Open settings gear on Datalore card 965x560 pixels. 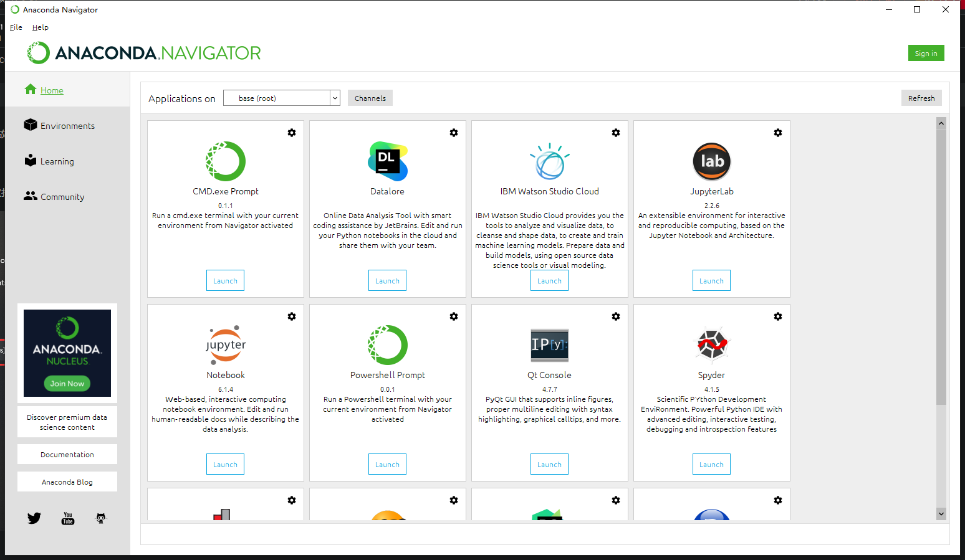(x=454, y=133)
